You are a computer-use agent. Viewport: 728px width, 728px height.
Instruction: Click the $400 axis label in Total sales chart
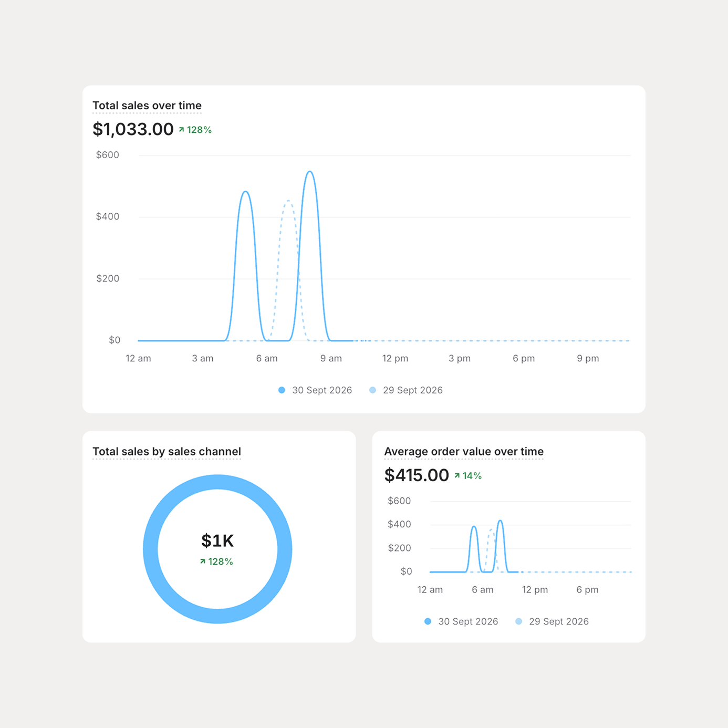(108, 216)
